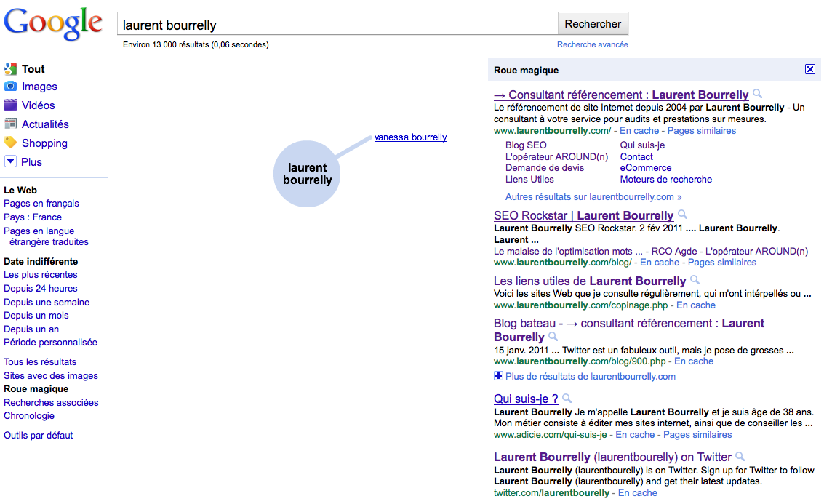This screenshot has height=504, width=824.
Task: Select the Vidéos search category
Action: [38, 105]
